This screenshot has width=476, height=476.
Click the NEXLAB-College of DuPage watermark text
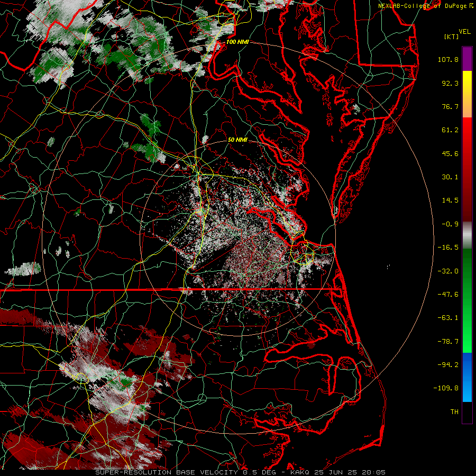point(426,6)
